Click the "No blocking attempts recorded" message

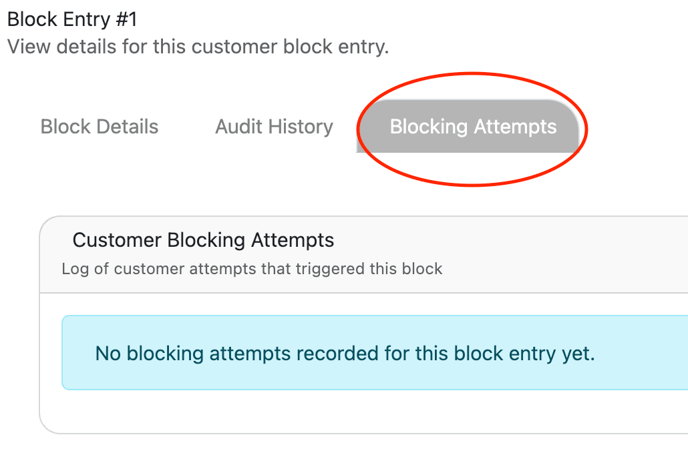(x=344, y=353)
